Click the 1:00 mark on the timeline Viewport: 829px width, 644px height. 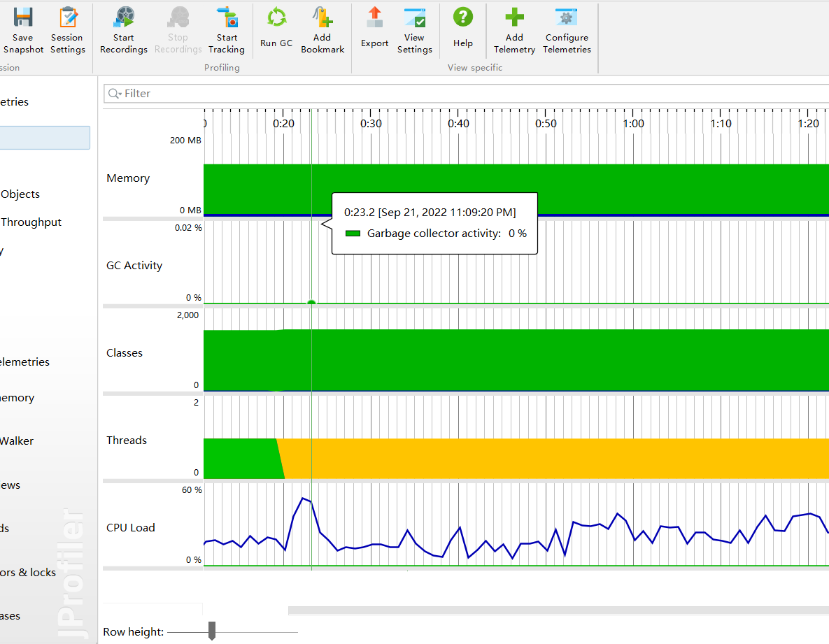634,124
